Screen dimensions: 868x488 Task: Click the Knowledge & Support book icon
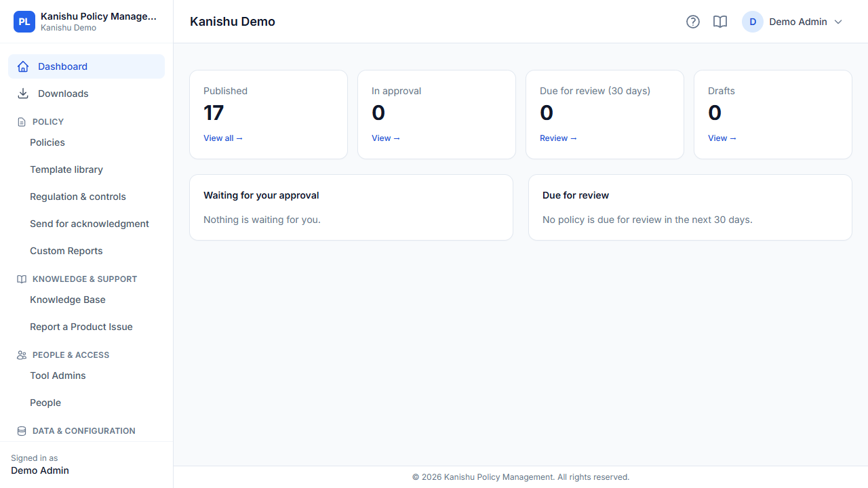pyautogui.click(x=22, y=279)
